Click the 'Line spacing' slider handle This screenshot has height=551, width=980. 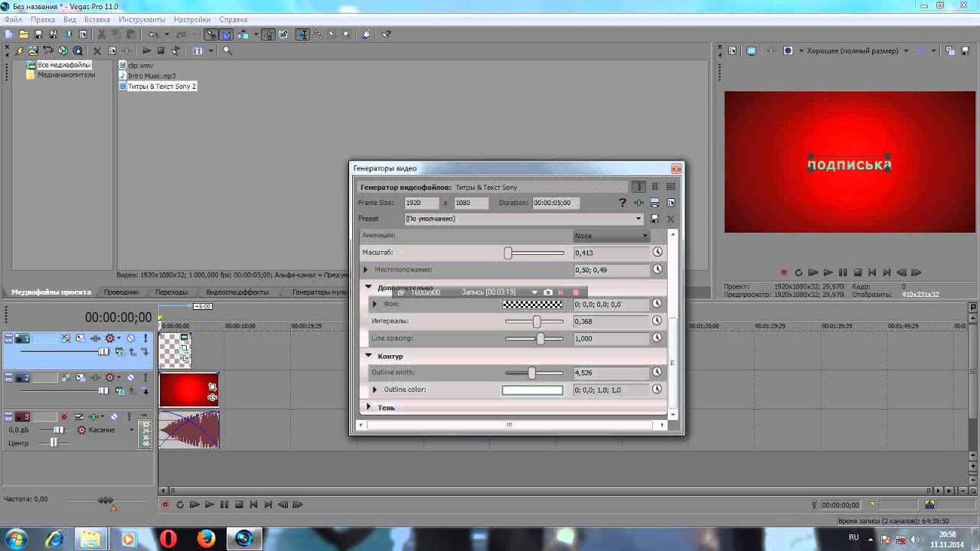[x=540, y=338]
